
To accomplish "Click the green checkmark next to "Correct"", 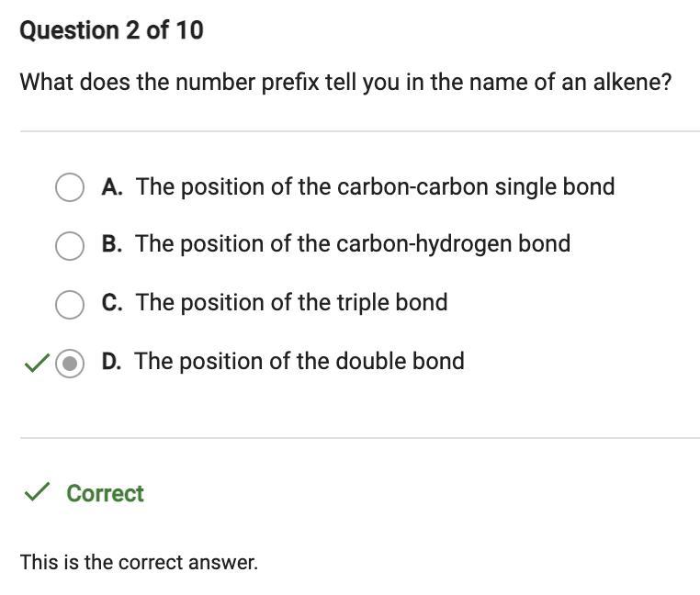I will tap(36, 493).
